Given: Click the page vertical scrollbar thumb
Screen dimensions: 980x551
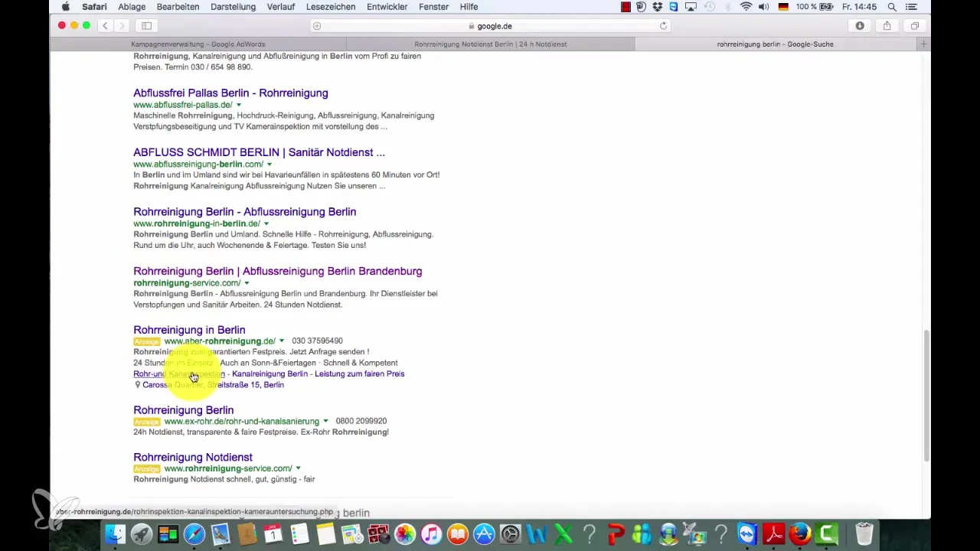Looking at the screenshot, I should (x=926, y=396).
